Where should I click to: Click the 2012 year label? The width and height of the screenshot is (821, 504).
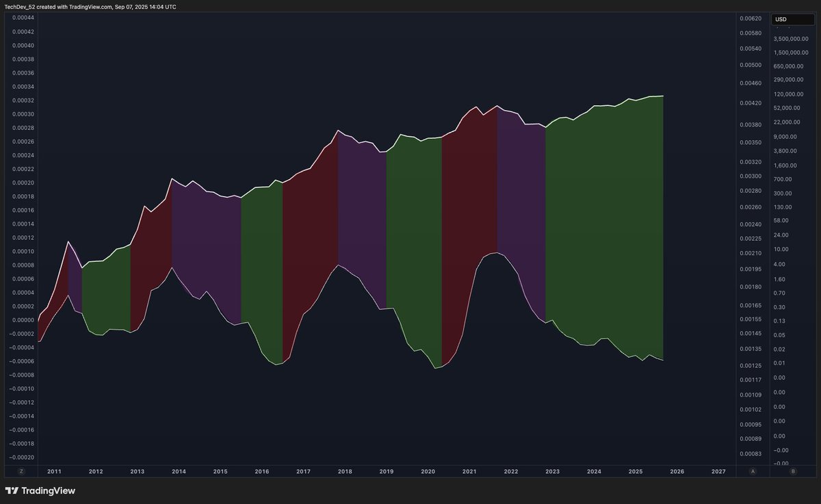tap(96, 472)
